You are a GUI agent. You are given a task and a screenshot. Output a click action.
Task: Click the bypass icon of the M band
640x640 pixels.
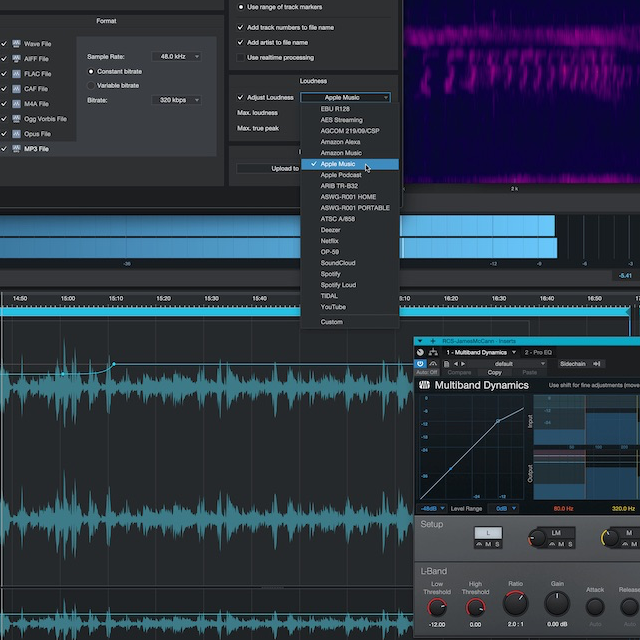tap(624, 544)
